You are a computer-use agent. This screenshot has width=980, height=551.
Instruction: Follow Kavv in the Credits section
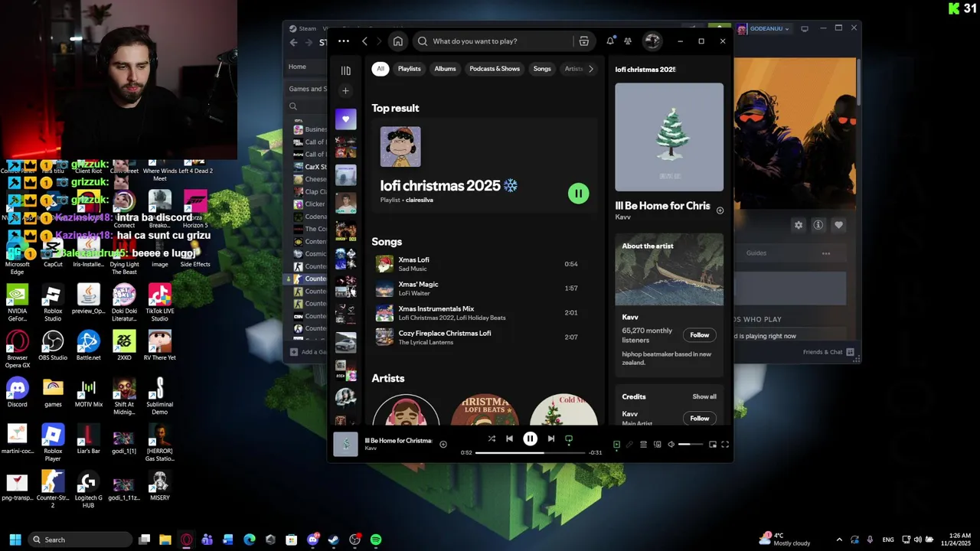click(x=699, y=419)
